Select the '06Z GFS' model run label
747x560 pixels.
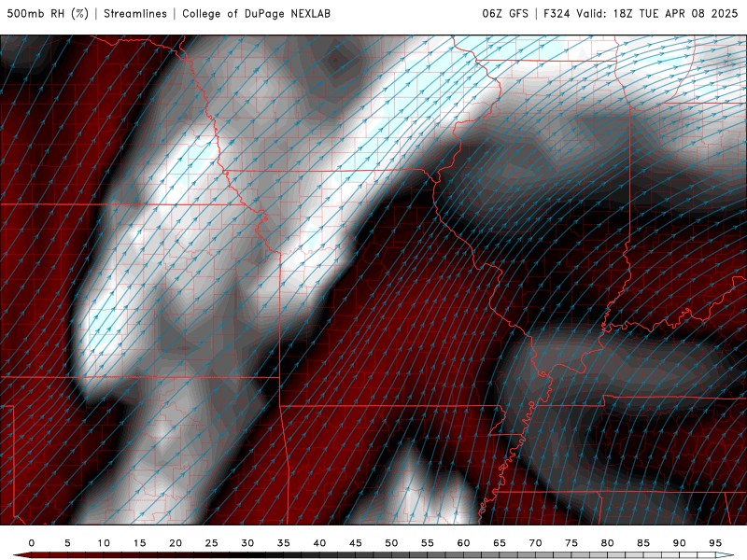505,13
